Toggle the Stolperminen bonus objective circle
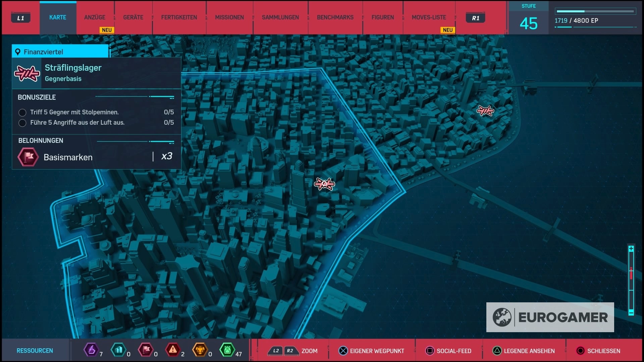The width and height of the screenshot is (644, 362). click(22, 113)
